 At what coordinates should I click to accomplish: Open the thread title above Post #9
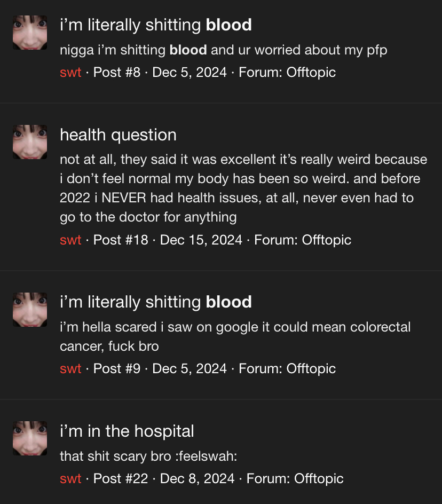click(x=155, y=302)
